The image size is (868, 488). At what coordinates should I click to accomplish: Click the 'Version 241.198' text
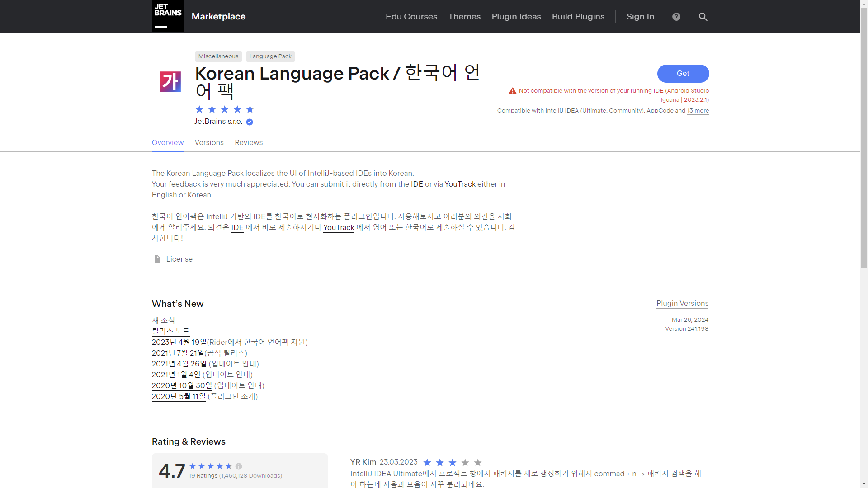pos(687,329)
